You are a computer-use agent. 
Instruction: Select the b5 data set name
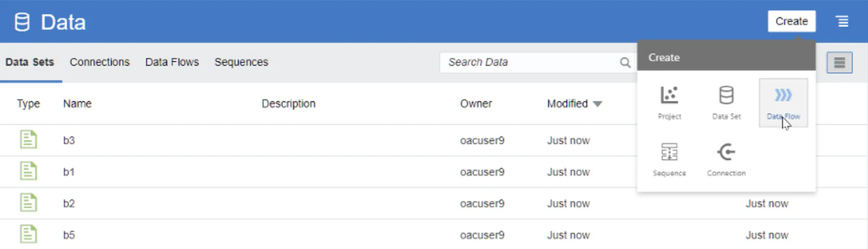(69, 235)
